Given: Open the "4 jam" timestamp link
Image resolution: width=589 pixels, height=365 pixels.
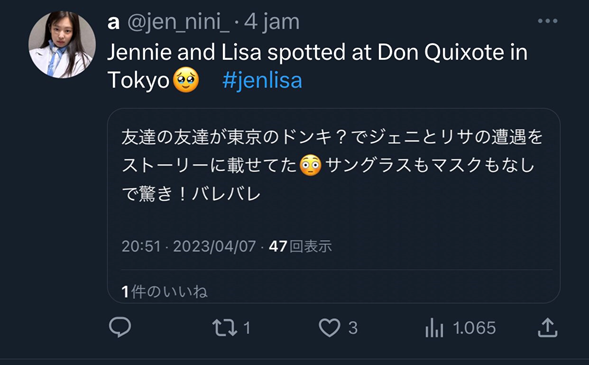Looking at the screenshot, I should pos(272,22).
